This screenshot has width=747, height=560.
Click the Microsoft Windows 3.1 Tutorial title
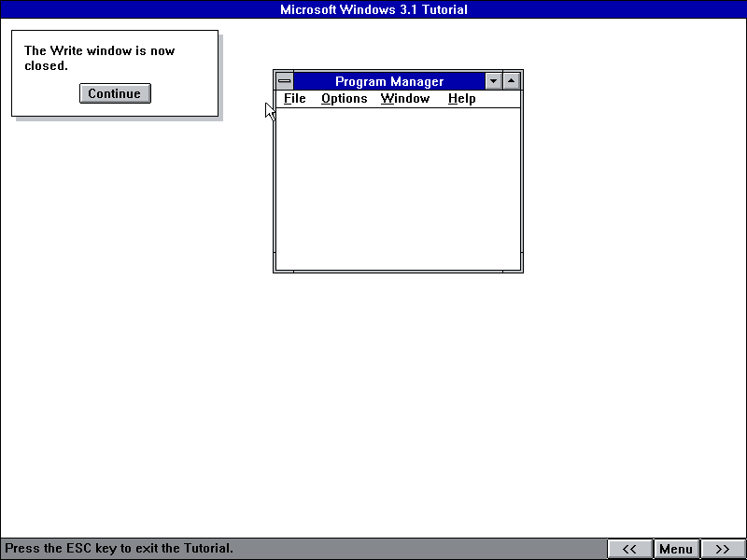pyautogui.click(x=373, y=9)
